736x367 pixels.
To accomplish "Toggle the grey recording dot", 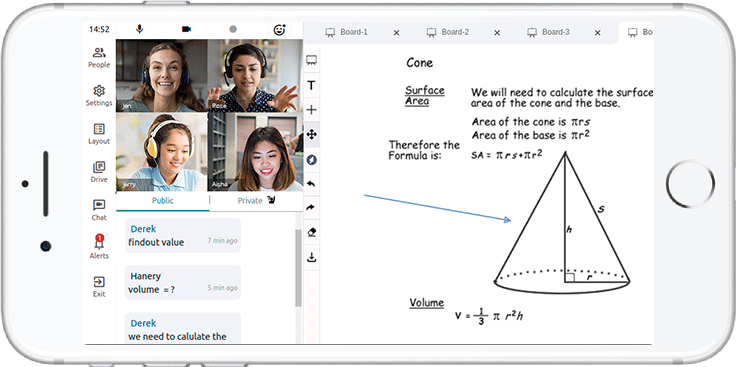I will [x=233, y=29].
